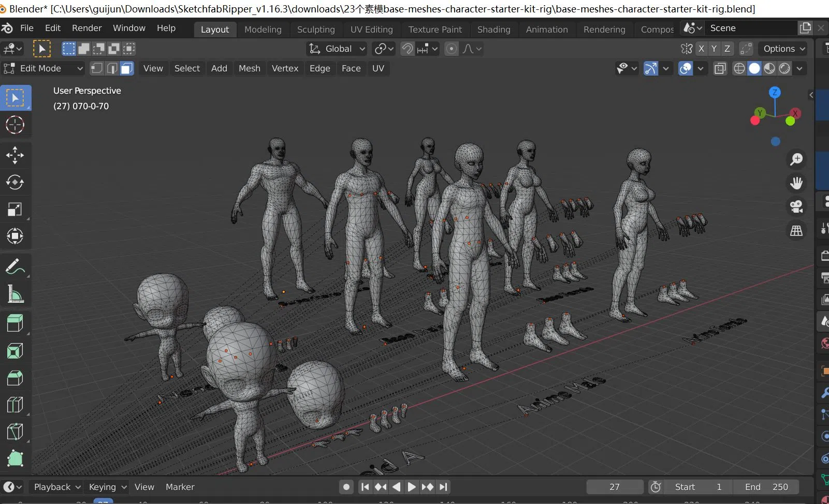Image resolution: width=829 pixels, height=504 pixels.
Task: Click the Loop Cut tool
Action: coord(15,405)
